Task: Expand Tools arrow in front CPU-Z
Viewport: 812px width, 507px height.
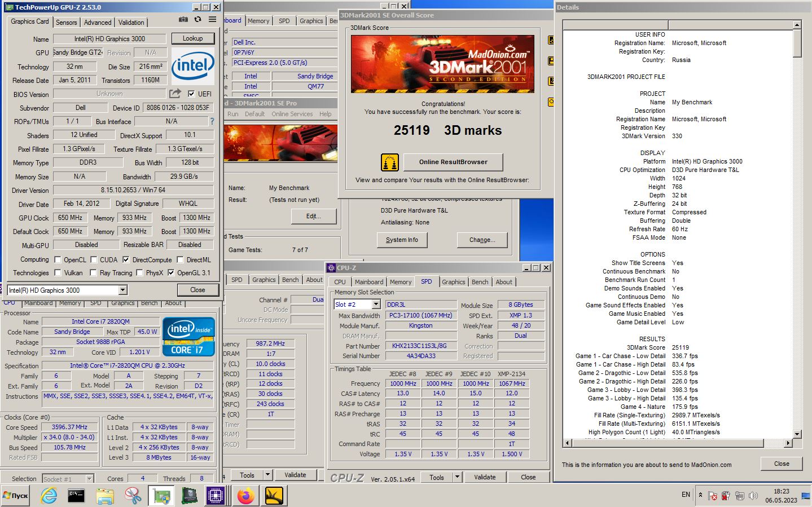Action: tap(457, 477)
